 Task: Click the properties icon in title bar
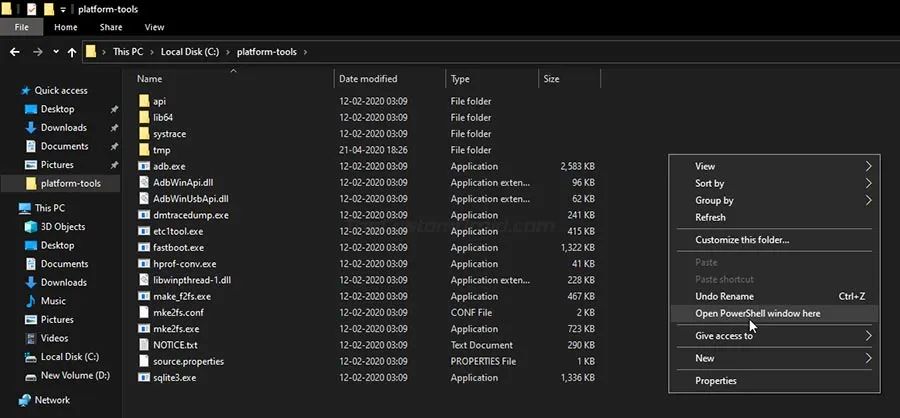32,9
